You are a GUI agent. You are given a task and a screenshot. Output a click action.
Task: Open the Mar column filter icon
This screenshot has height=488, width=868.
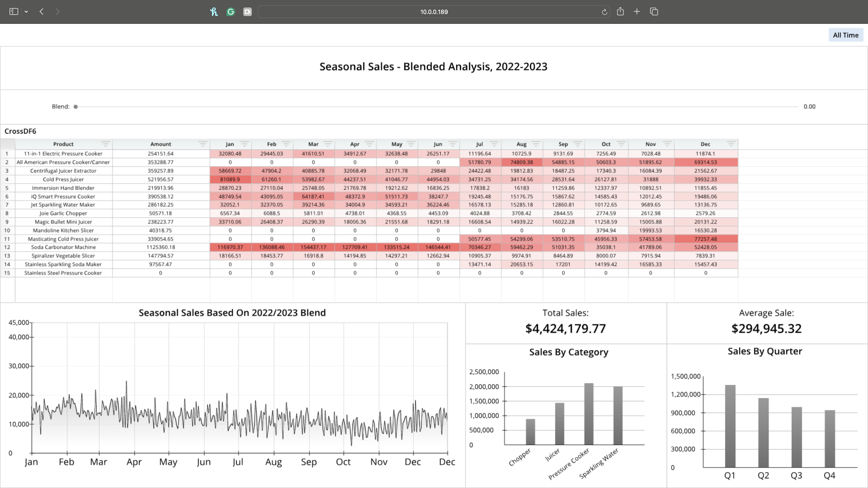pos(328,144)
